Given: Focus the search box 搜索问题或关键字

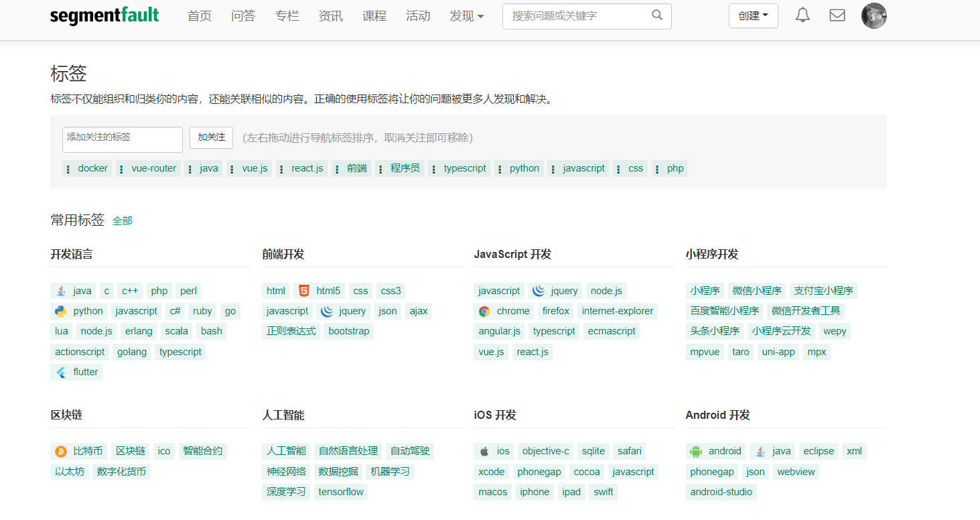Looking at the screenshot, I should pos(587,16).
